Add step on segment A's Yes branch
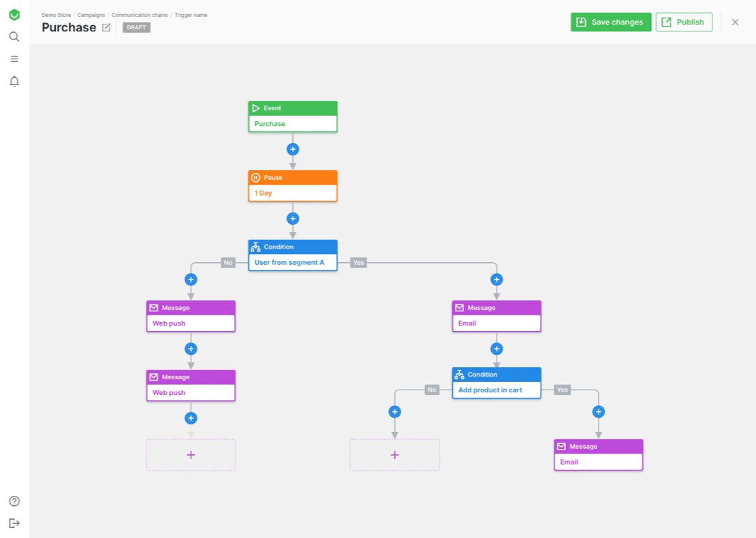The image size is (756, 538). pos(497,279)
